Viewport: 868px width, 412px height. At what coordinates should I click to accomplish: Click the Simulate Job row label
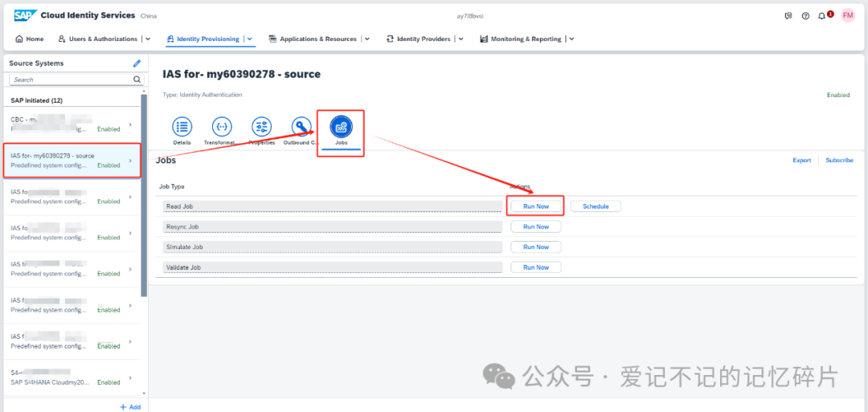pos(333,247)
